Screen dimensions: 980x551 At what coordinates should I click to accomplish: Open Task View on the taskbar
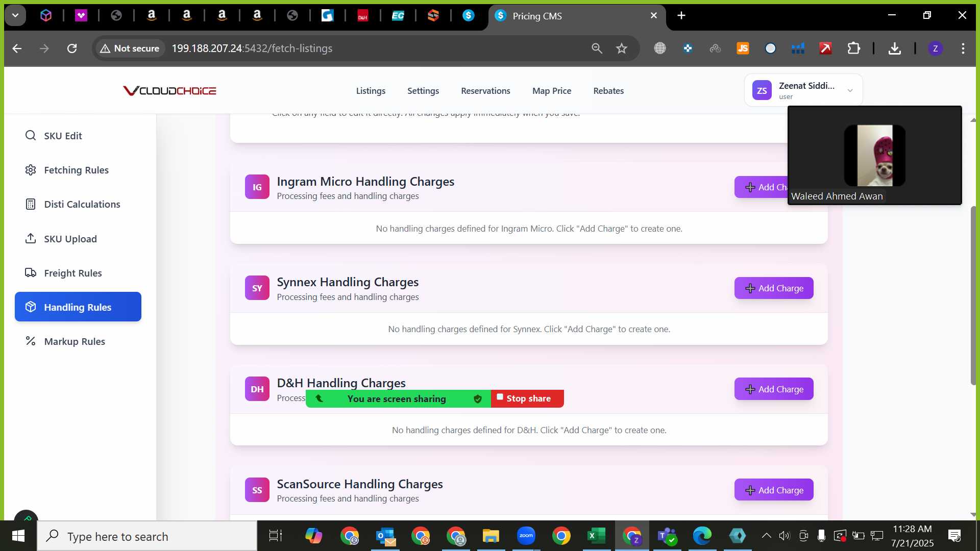pyautogui.click(x=276, y=536)
